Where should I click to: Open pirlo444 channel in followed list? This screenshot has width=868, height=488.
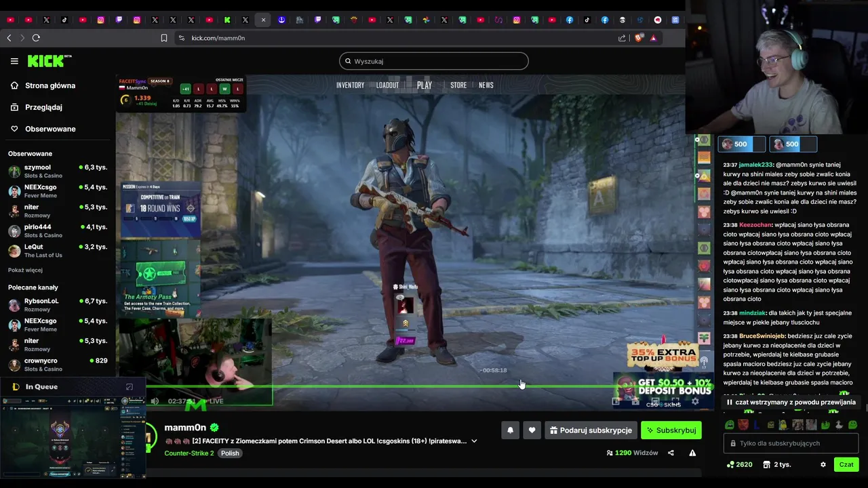tap(58, 230)
